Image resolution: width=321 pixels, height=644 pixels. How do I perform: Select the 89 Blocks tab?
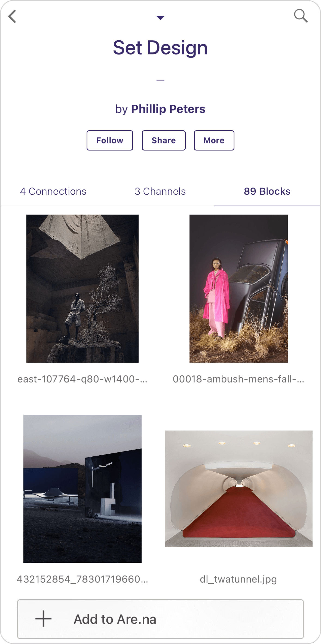click(x=267, y=191)
